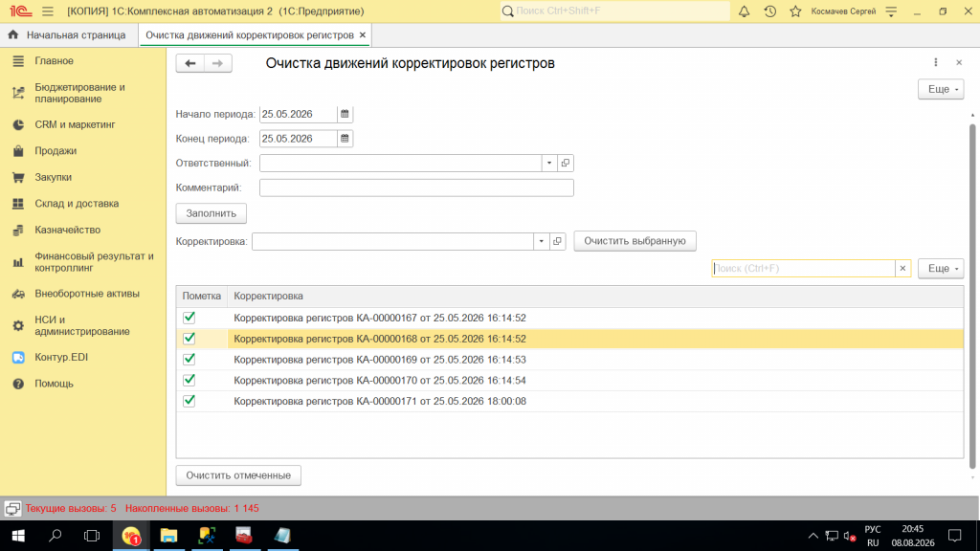Close the form with X near three dots
The height and width of the screenshot is (551, 980).
959,62
